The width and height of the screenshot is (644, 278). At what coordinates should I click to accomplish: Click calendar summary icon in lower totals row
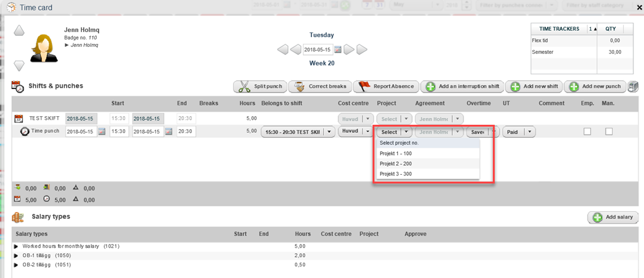(x=17, y=199)
